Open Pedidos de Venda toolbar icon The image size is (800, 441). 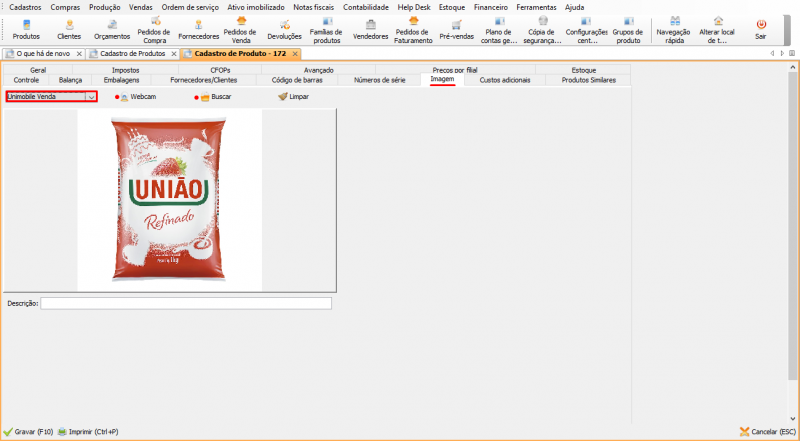pos(241,30)
